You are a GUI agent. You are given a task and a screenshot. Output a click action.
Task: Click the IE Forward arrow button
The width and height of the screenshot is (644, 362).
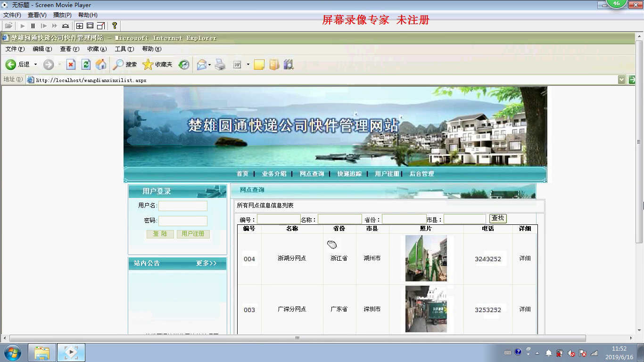[x=49, y=65]
